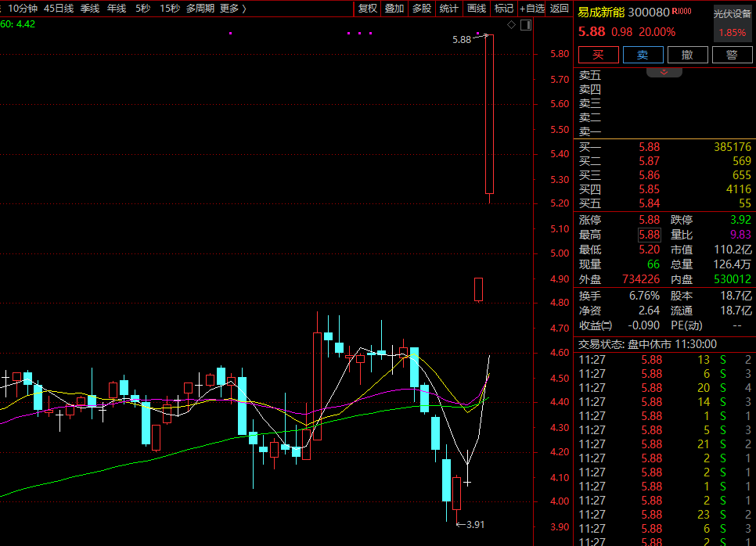Image resolution: width=756 pixels, height=546 pixels.
Task: Select the 买五 bid price 5.84
Action: pos(649,203)
